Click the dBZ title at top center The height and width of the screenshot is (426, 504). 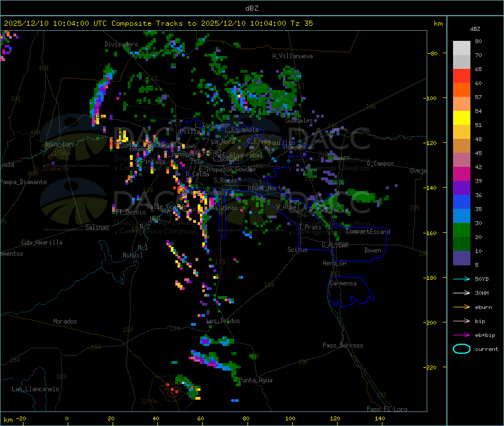click(x=251, y=8)
